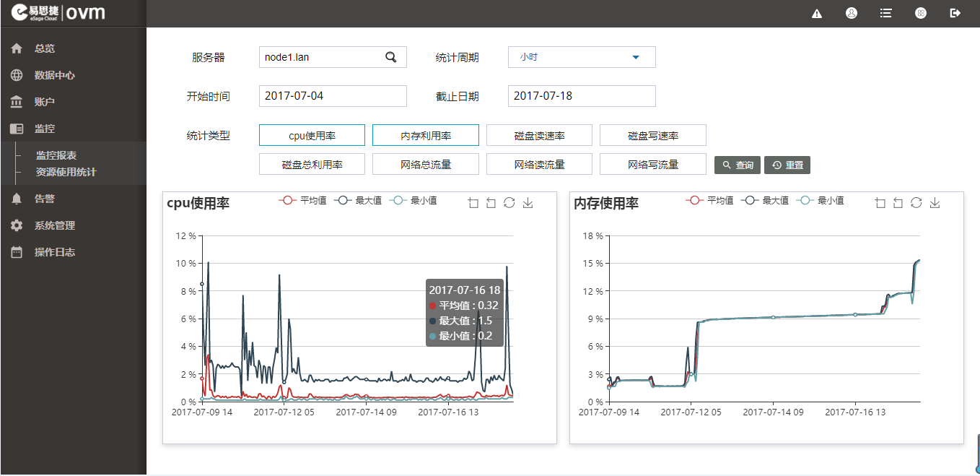
Task: Click tooltip header 2017-07-16 18
Action: pyautogui.click(x=465, y=290)
